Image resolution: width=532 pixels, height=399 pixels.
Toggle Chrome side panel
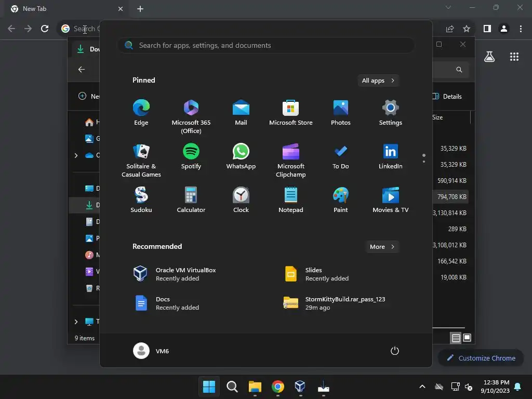pyautogui.click(x=487, y=29)
